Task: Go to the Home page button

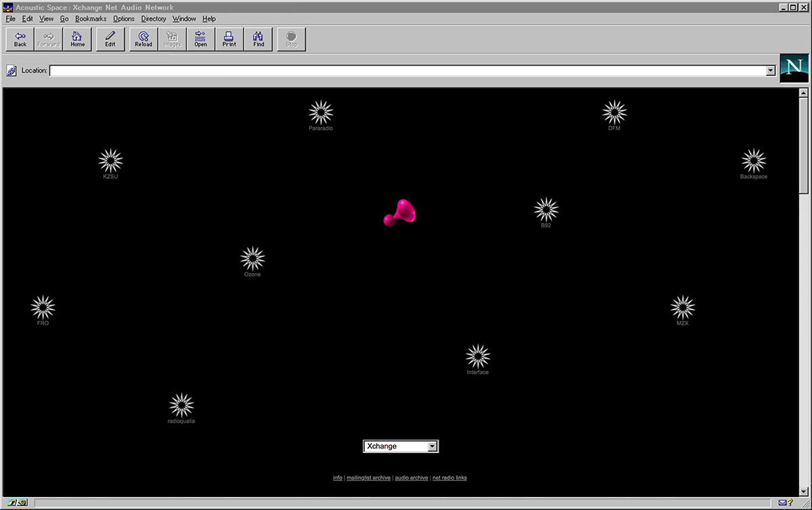Action: click(x=77, y=39)
